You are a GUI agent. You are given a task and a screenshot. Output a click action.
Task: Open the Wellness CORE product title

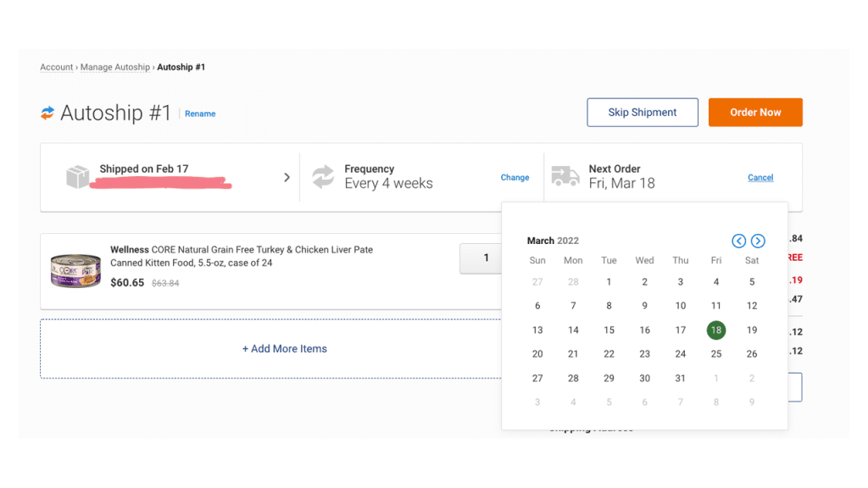(x=242, y=256)
